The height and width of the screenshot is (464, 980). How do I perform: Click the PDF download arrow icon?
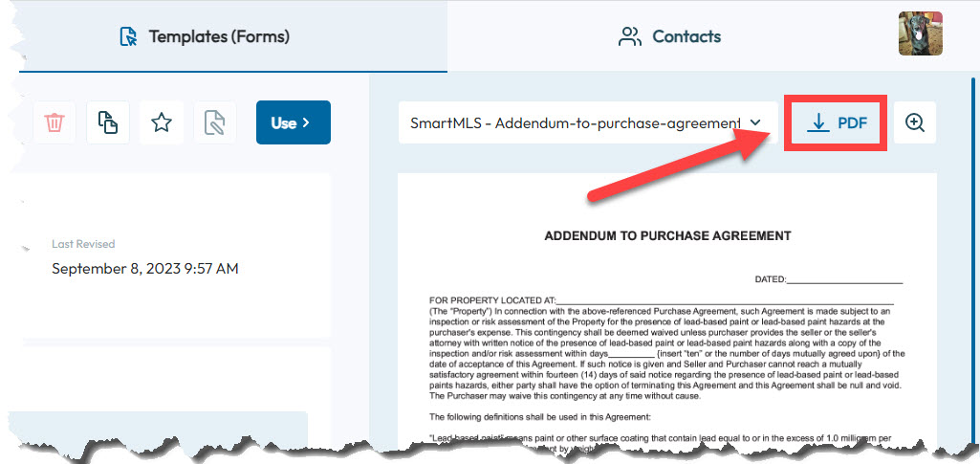click(x=817, y=123)
